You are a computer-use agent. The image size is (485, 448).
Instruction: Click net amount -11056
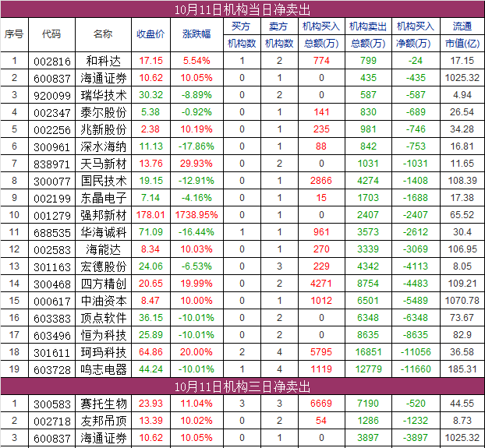pos(416,352)
